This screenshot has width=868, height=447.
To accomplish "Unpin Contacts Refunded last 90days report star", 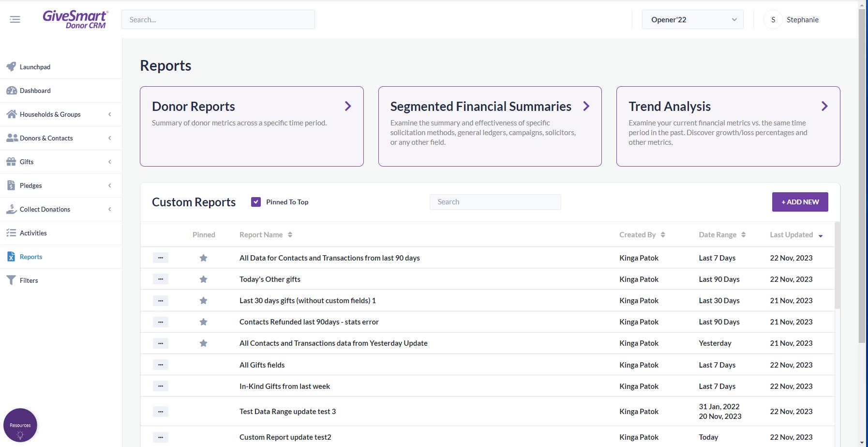I will [x=204, y=322].
